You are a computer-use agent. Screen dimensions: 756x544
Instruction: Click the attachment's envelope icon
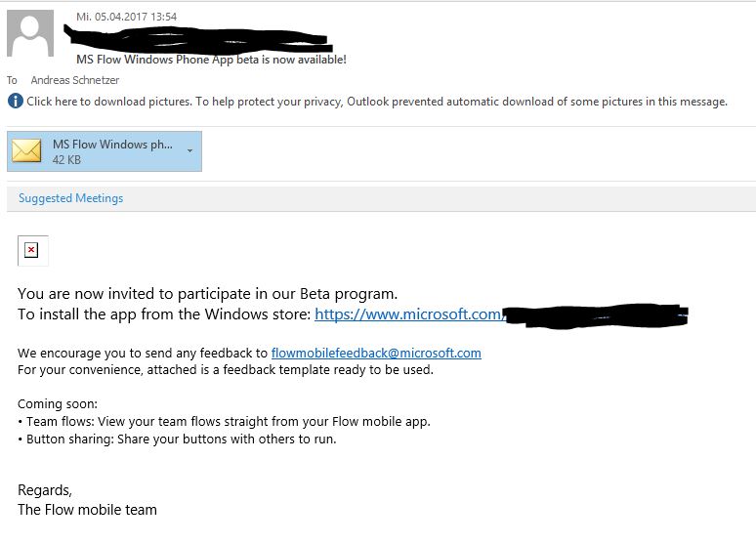[26, 151]
